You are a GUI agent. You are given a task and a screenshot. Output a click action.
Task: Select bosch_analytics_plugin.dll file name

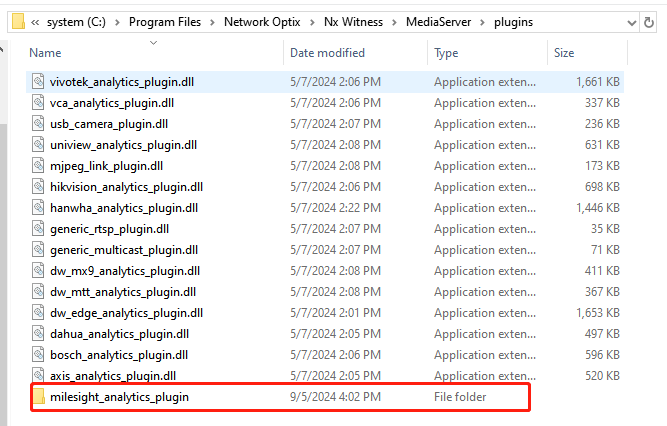coord(119,355)
